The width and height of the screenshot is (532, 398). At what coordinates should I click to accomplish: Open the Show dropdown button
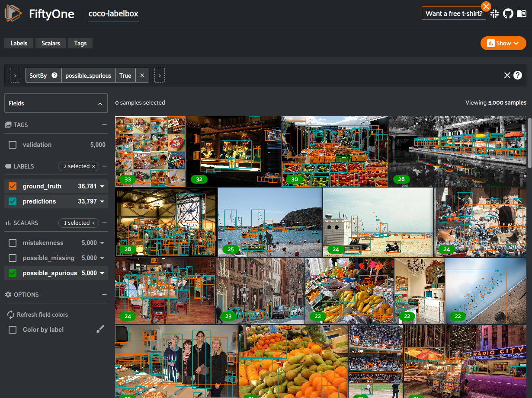[503, 43]
